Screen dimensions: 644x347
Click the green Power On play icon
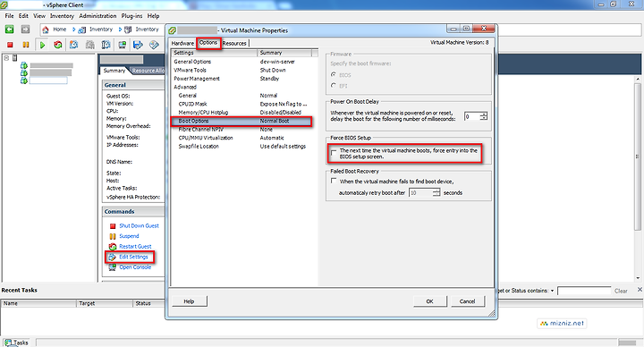pyautogui.click(x=42, y=45)
